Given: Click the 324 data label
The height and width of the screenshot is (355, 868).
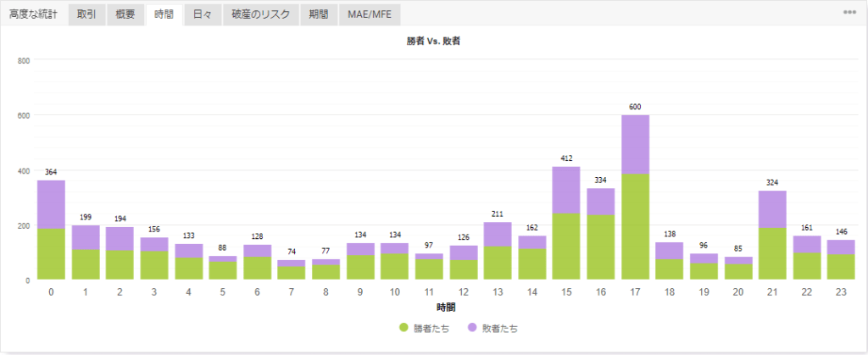Looking at the screenshot, I should [772, 182].
